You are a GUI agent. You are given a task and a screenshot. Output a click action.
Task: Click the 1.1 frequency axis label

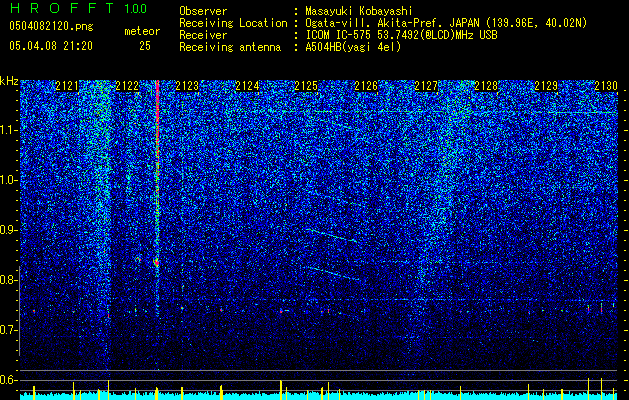pyautogui.click(x=9, y=130)
